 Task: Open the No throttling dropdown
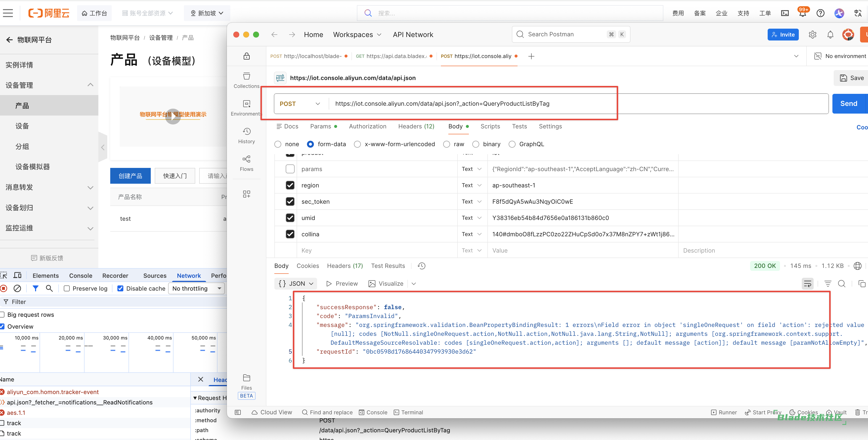click(196, 288)
